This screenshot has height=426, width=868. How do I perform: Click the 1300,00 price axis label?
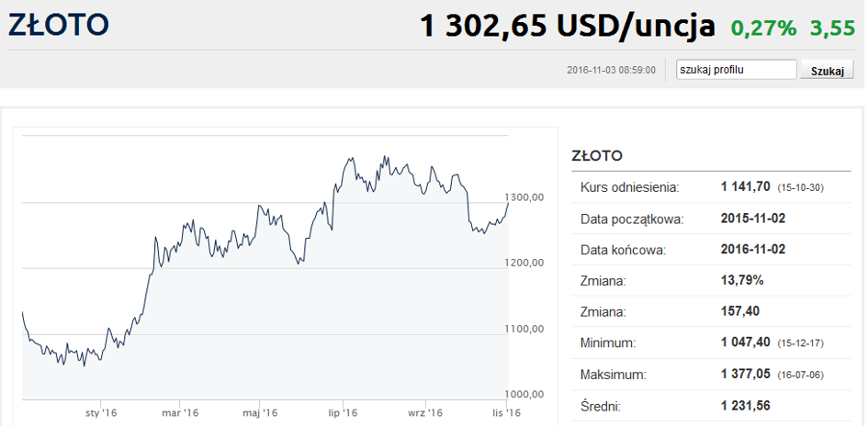(x=524, y=197)
